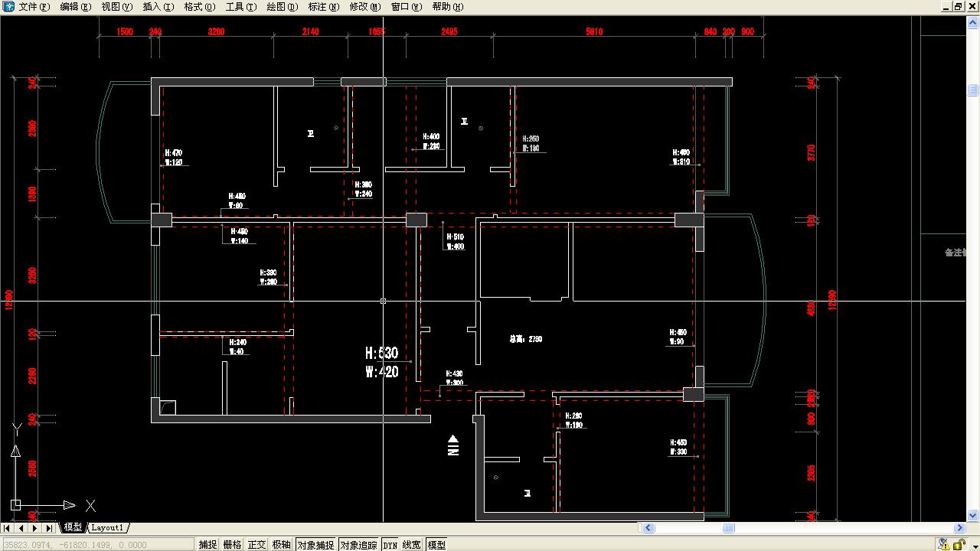Click the horizontal scrollbar thumb

coord(729,528)
